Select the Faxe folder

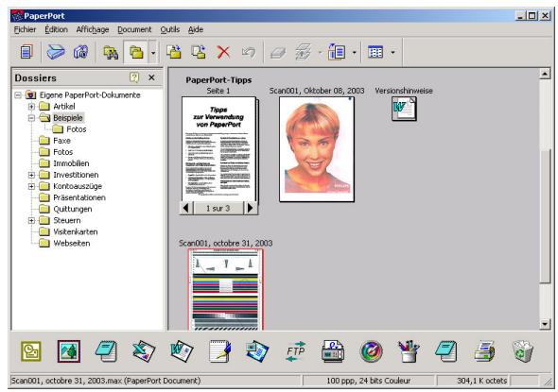click(61, 141)
